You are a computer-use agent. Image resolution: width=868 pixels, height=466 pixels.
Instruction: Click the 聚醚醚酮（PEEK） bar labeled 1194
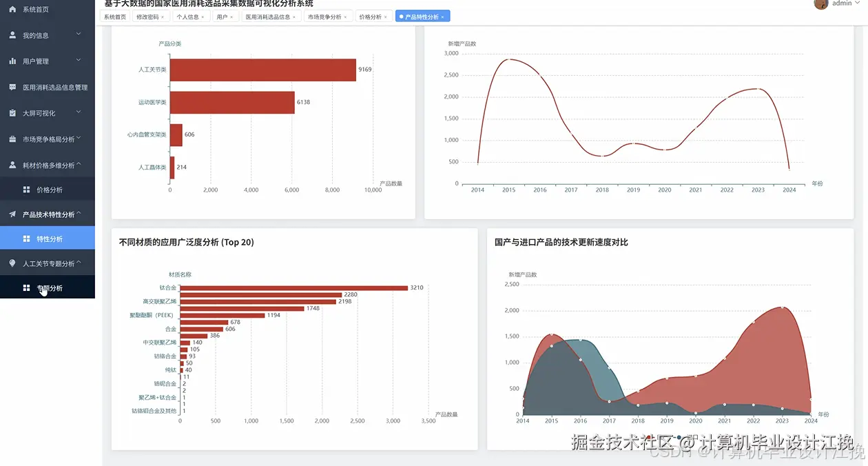click(x=223, y=315)
